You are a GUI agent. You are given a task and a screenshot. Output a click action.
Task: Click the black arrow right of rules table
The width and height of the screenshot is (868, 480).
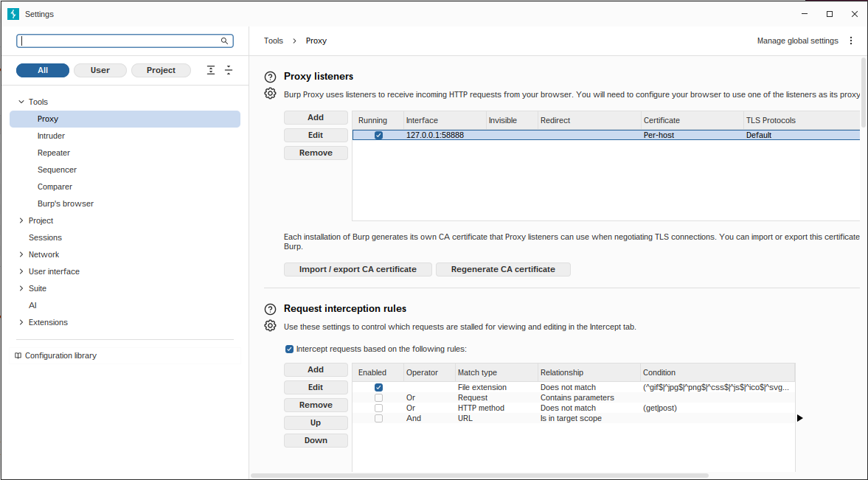[800, 418]
